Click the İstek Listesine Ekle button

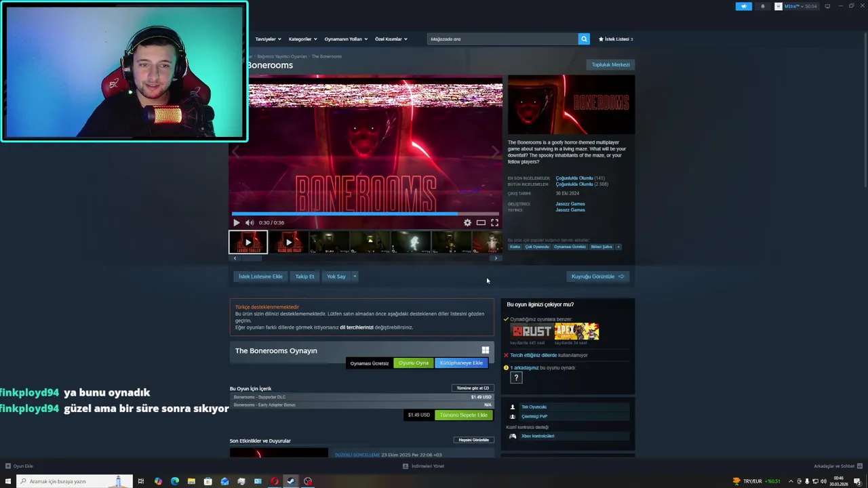(x=260, y=277)
